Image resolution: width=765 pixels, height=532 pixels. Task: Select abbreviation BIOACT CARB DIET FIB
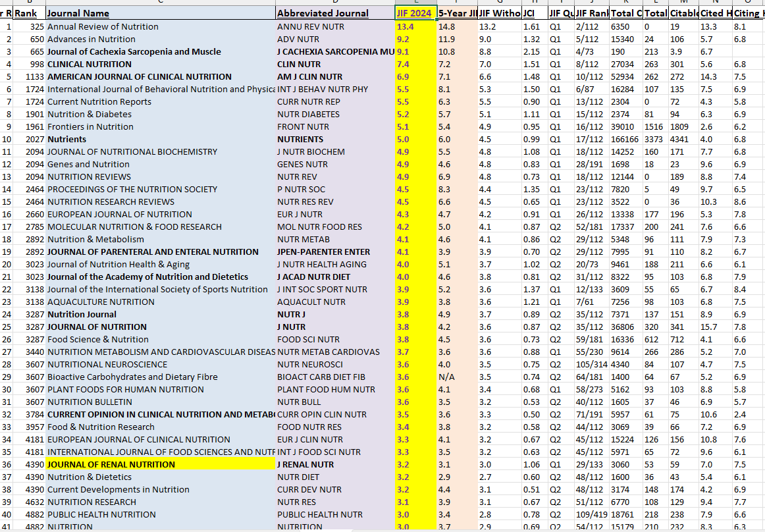(x=335, y=377)
